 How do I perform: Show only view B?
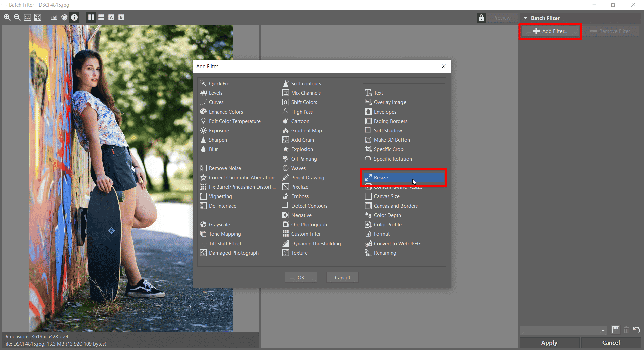(121, 17)
